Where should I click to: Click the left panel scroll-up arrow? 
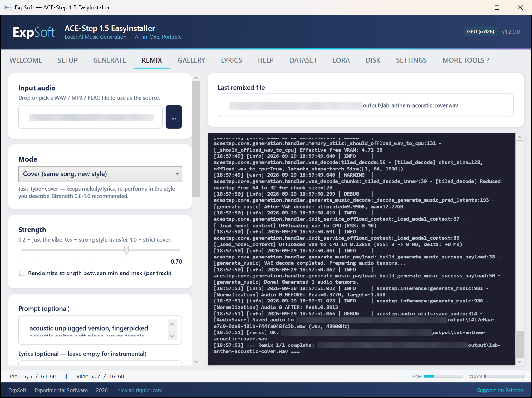click(196, 78)
